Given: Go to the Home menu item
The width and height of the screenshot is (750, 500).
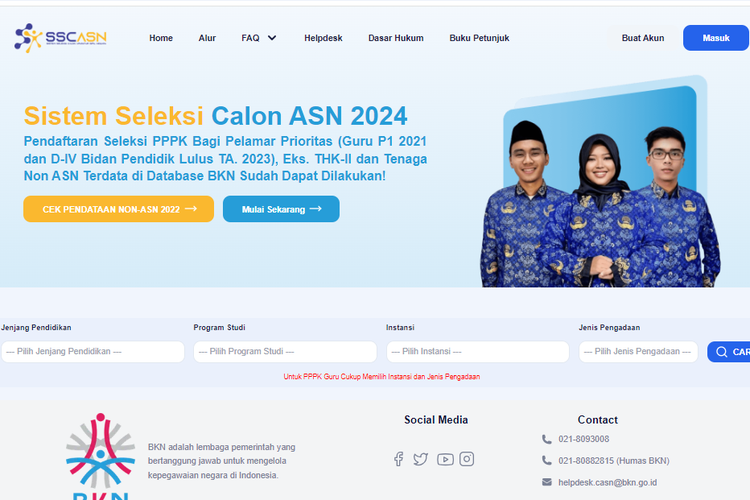Looking at the screenshot, I should pos(161,38).
